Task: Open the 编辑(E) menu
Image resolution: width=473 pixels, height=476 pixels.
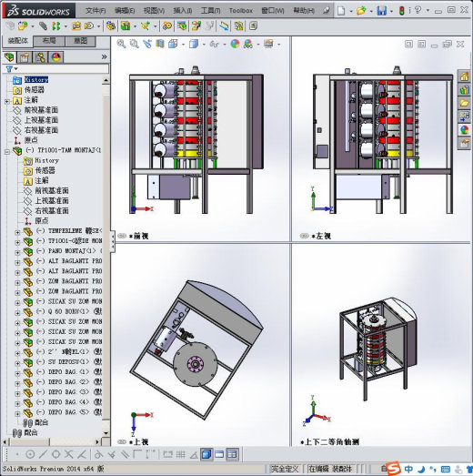Action: pos(125,11)
